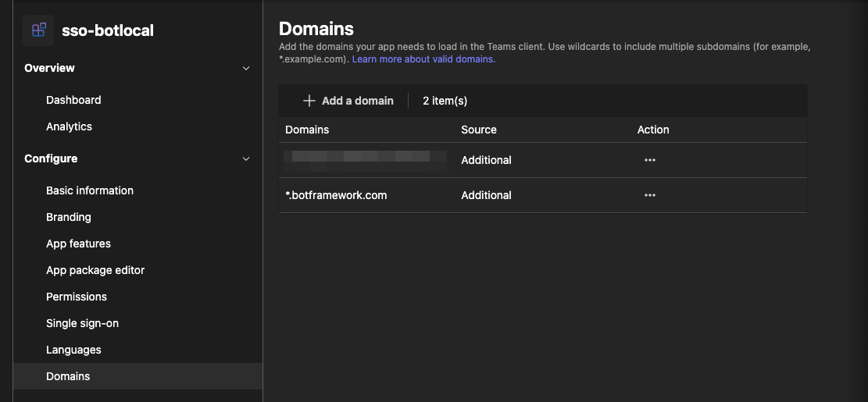Collapse the Configure section chevron
The width and height of the screenshot is (868, 402).
click(246, 159)
